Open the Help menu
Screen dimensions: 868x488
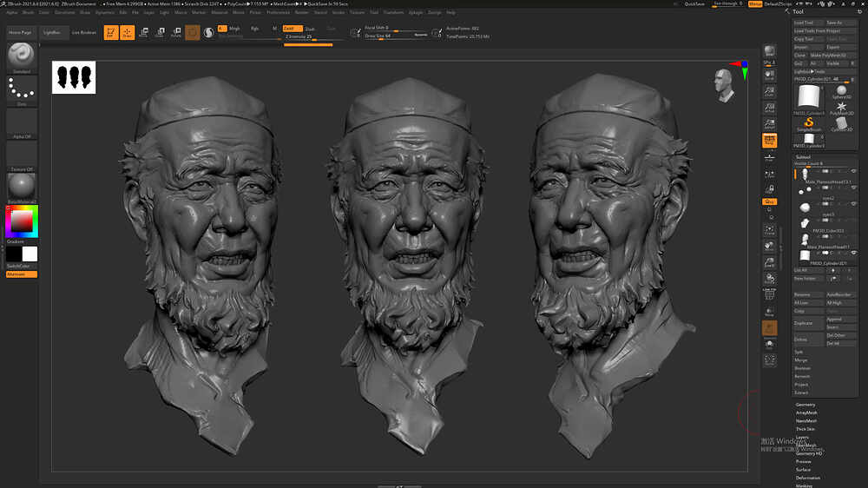coord(450,12)
